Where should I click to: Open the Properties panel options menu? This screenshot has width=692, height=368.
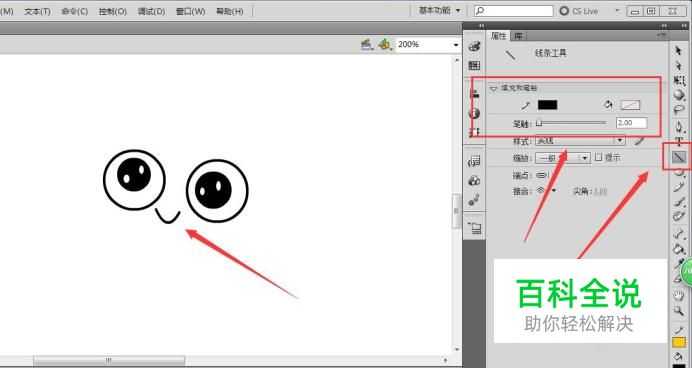click(x=662, y=35)
